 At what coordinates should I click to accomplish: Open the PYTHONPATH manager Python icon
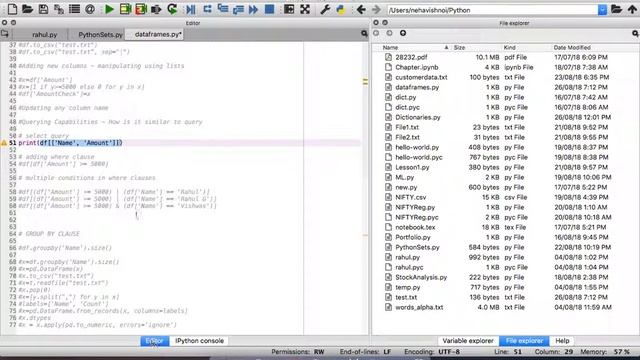(x=340, y=9)
